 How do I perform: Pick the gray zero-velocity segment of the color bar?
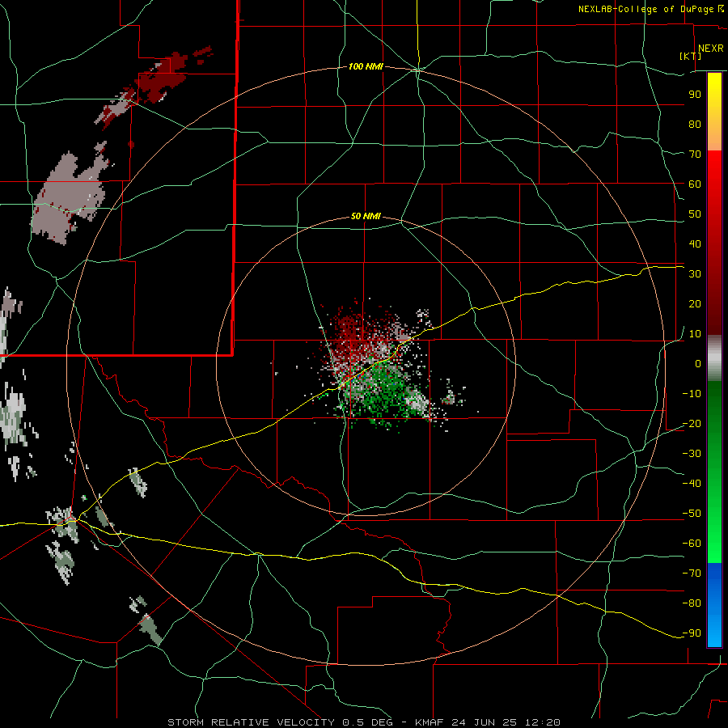714,358
